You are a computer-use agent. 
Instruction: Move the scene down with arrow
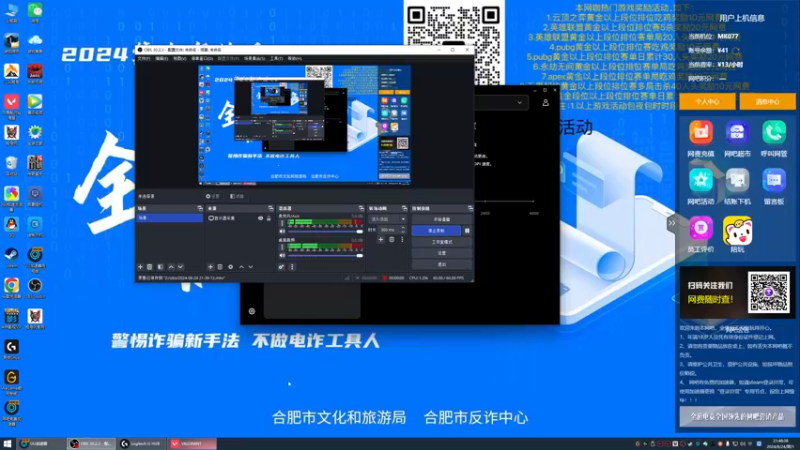(x=180, y=267)
